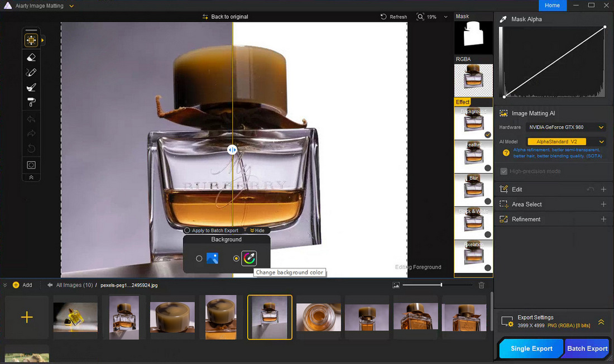Toggle High-precision mode checkbox

[504, 171]
